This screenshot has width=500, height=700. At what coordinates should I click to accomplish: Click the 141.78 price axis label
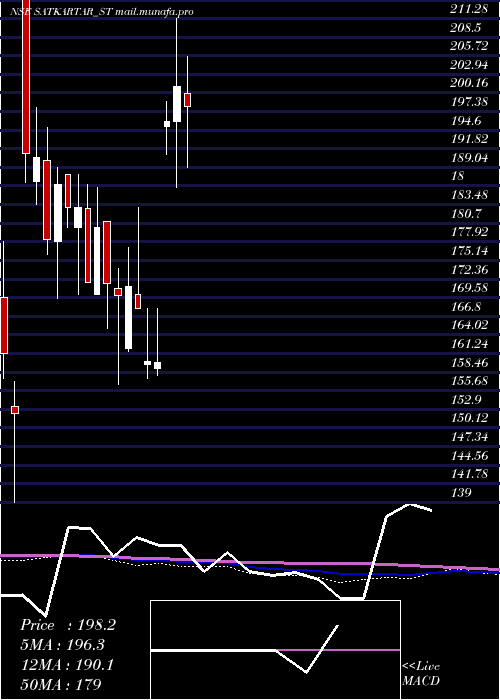(469, 474)
